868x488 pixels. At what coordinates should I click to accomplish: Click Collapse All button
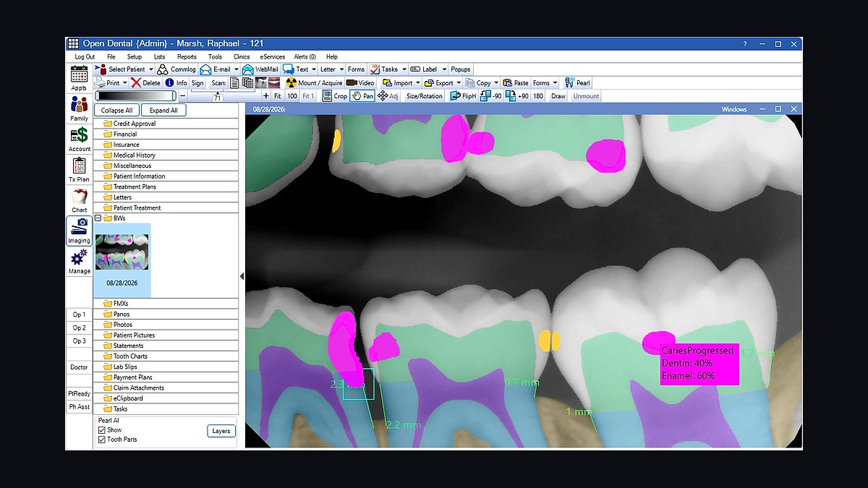[116, 110]
